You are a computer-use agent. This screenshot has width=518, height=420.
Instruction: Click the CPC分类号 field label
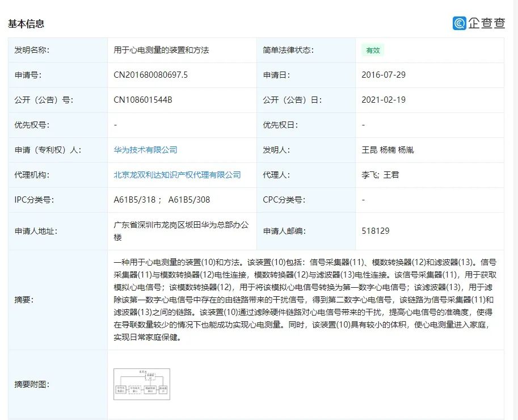[x=284, y=200]
